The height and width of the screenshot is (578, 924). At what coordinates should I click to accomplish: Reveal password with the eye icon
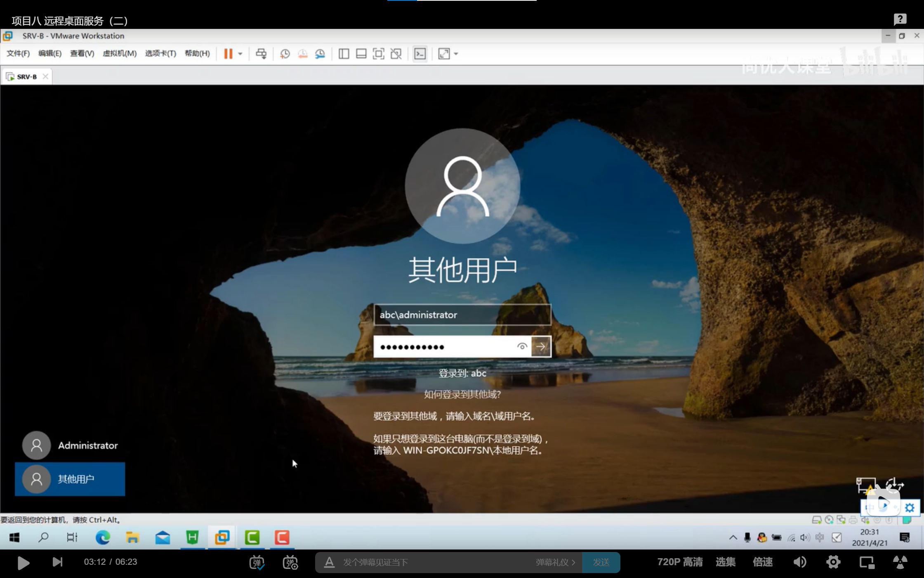522,347
